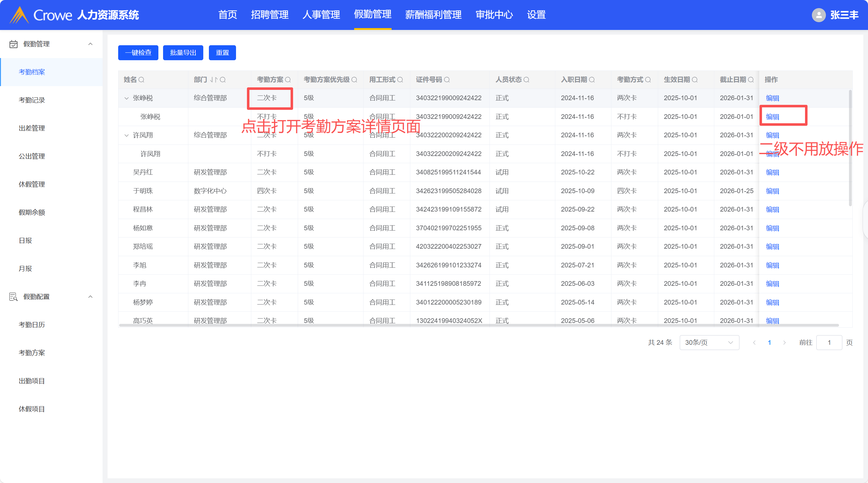The height and width of the screenshot is (483, 868).
Task: Click the 一键检查 button
Action: (138, 53)
